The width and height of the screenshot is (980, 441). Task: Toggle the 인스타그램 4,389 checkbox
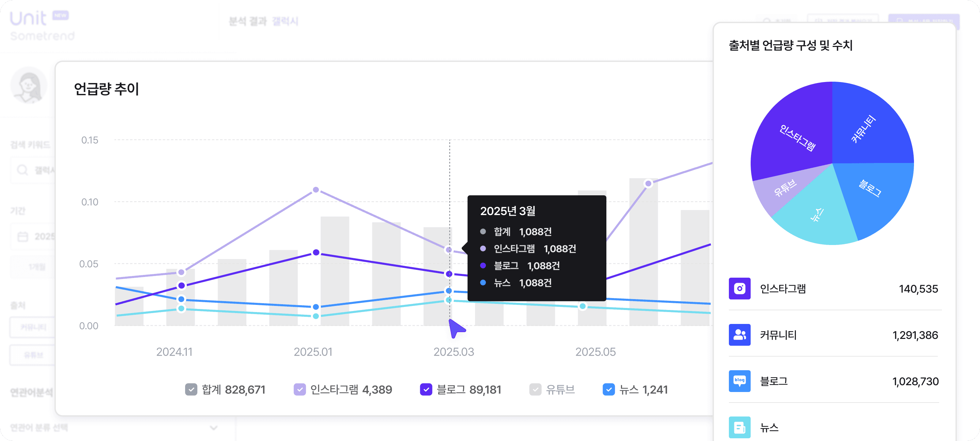(299, 390)
